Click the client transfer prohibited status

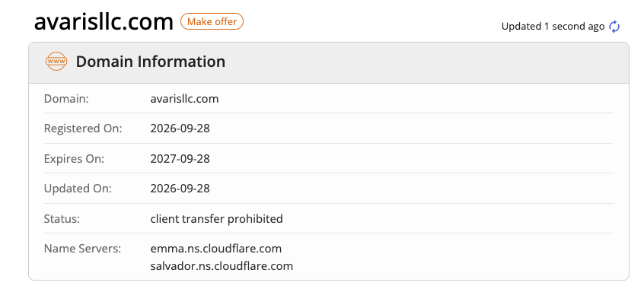(x=216, y=218)
